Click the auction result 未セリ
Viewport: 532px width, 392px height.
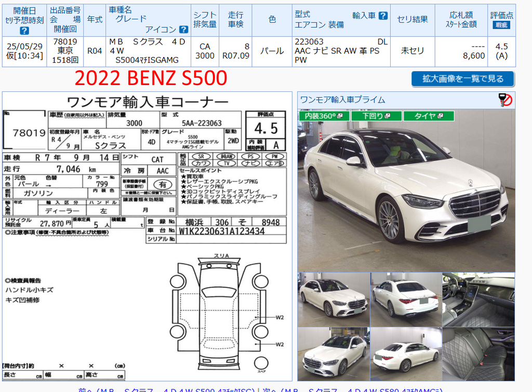(x=413, y=51)
